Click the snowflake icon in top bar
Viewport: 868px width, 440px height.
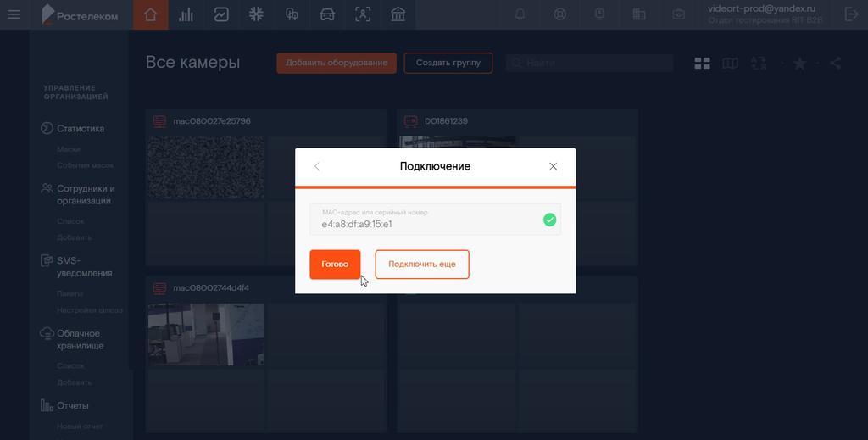pyautogui.click(x=256, y=15)
